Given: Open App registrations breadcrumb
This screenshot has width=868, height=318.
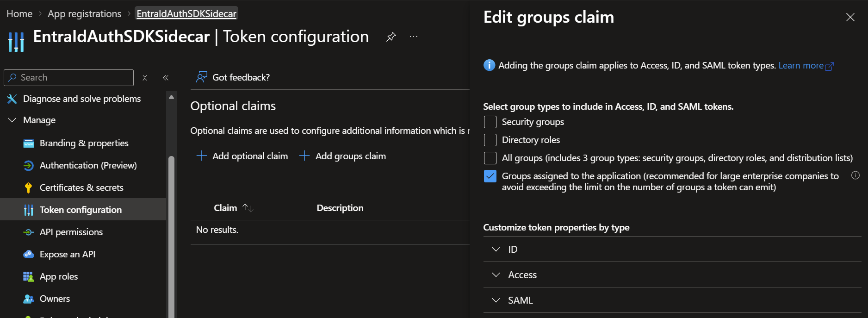Looking at the screenshot, I should pyautogui.click(x=85, y=14).
